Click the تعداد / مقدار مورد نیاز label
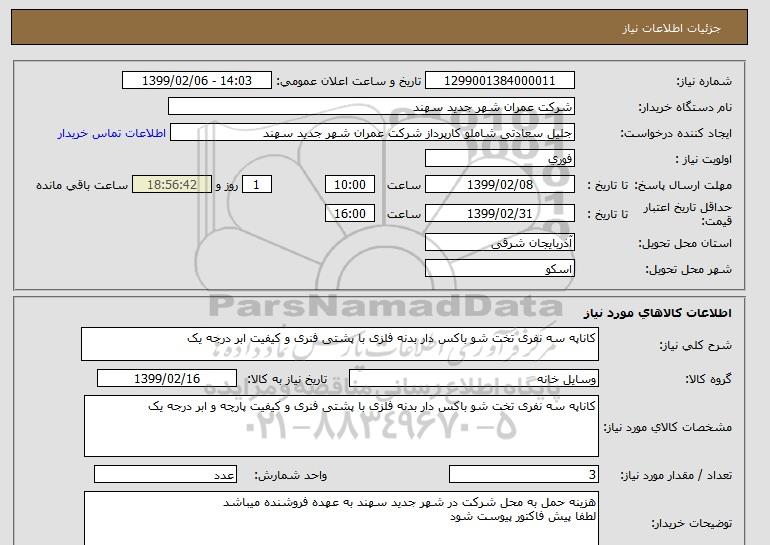The width and height of the screenshot is (770, 545). coord(676,475)
